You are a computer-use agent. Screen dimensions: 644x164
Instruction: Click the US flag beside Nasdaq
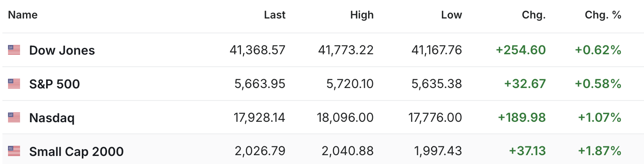point(14,117)
